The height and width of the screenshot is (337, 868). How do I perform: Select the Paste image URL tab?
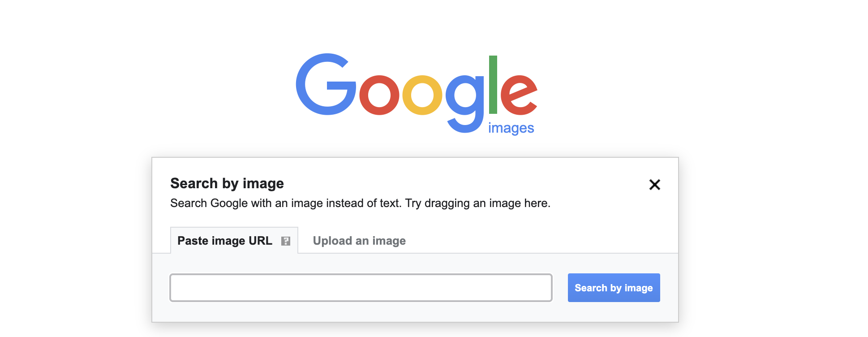click(225, 241)
